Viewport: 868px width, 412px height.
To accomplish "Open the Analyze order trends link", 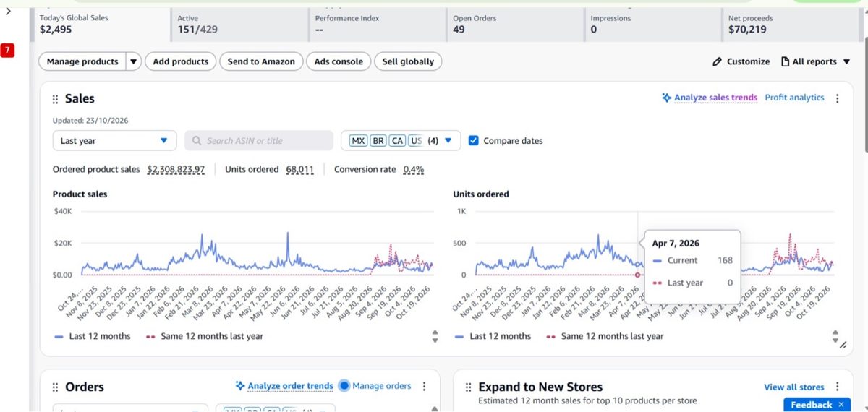I will point(290,386).
